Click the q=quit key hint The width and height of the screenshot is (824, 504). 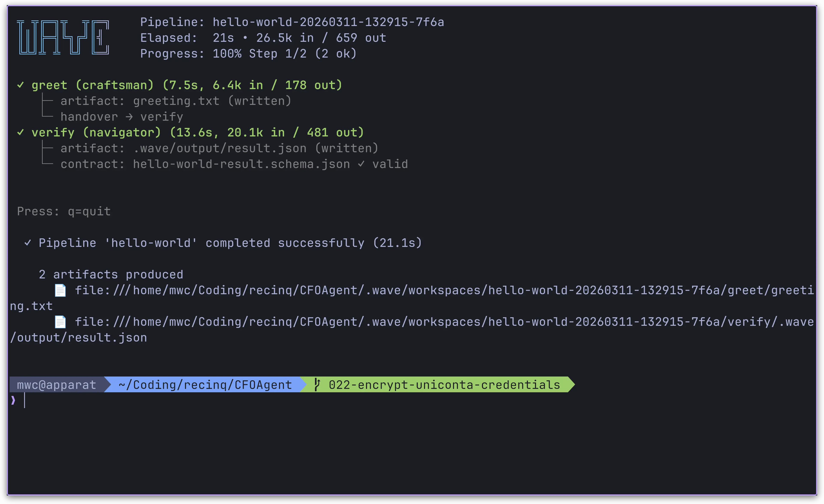coord(89,211)
